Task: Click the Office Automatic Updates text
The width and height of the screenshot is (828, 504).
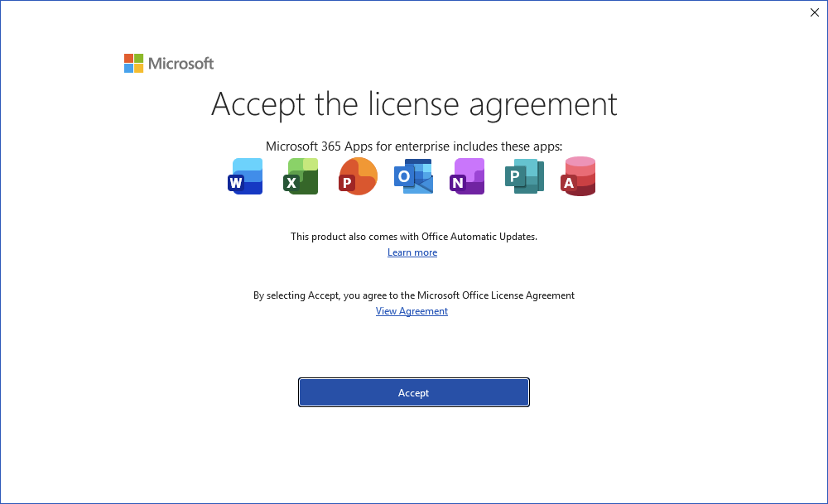Action: 414,236
